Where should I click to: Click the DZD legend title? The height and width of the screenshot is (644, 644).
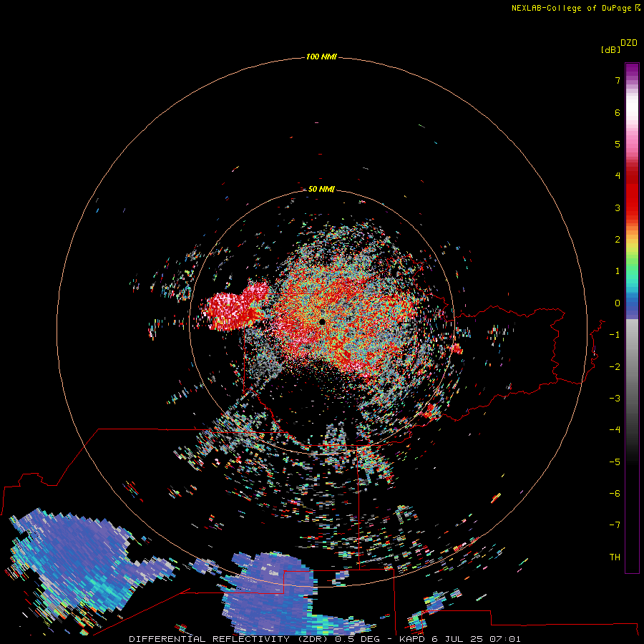coord(629,43)
